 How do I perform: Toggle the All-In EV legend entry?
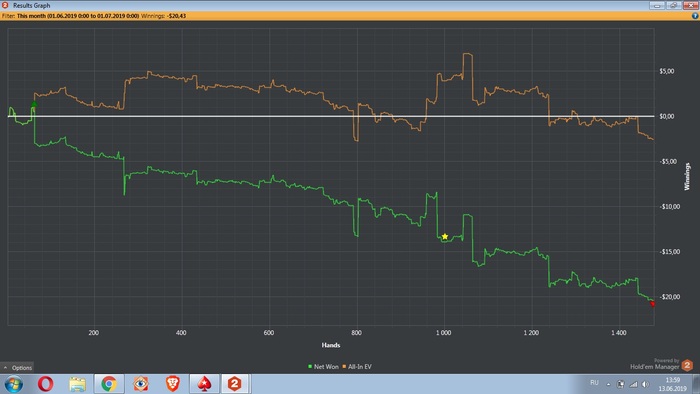pyautogui.click(x=357, y=367)
